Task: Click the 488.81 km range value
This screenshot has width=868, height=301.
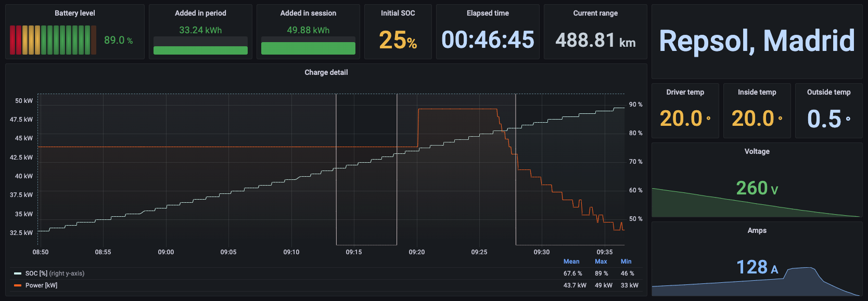Action: pos(595,40)
